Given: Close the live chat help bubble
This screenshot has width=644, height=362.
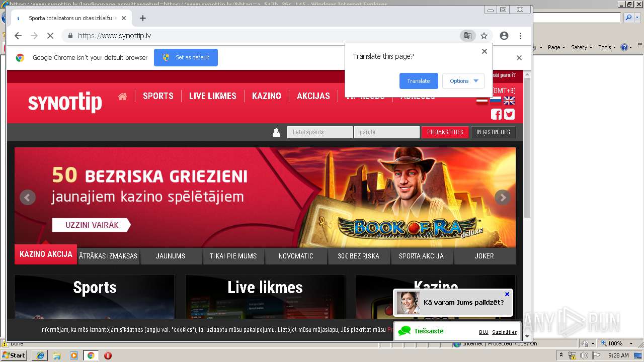Looking at the screenshot, I should pos(507,294).
